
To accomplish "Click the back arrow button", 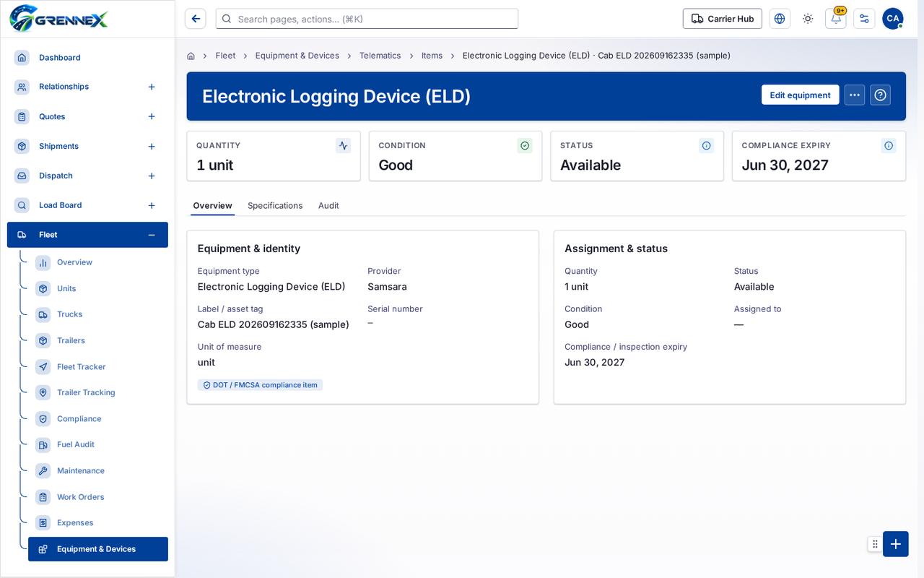I will [196, 19].
